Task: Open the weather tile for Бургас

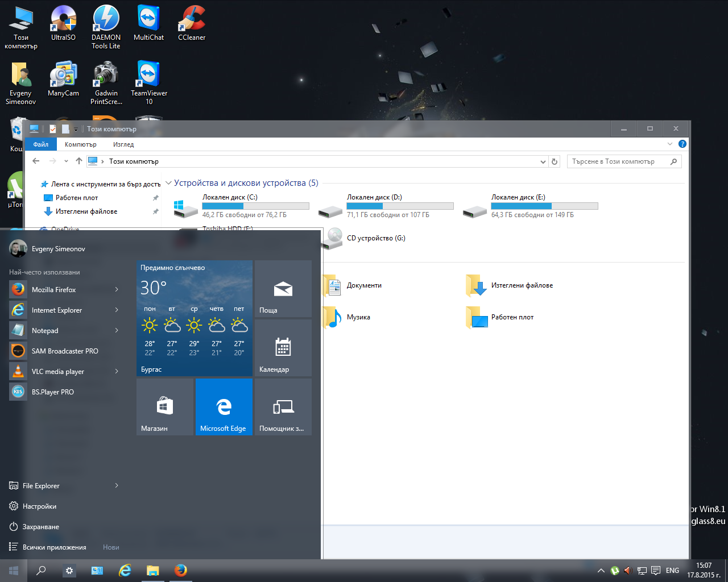Action: coord(195,318)
